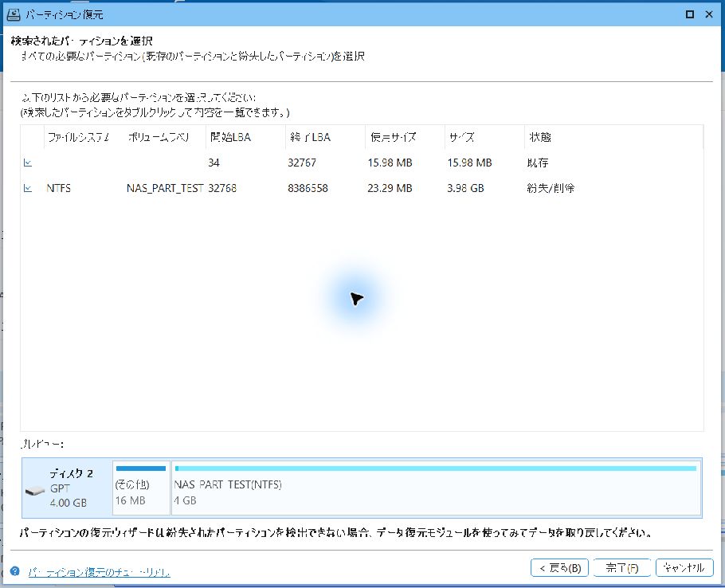This screenshot has height=588, width=725.
Task: Click end LBA value 32767
Action: point(302,163)
